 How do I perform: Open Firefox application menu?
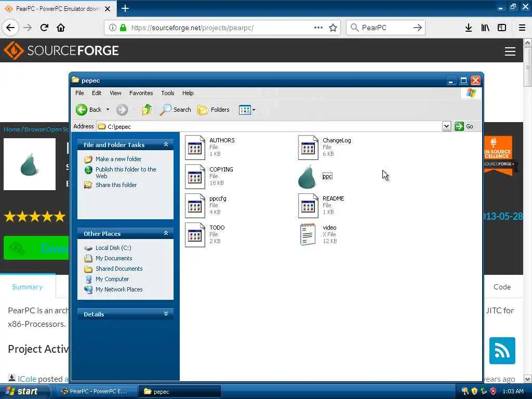522,28
